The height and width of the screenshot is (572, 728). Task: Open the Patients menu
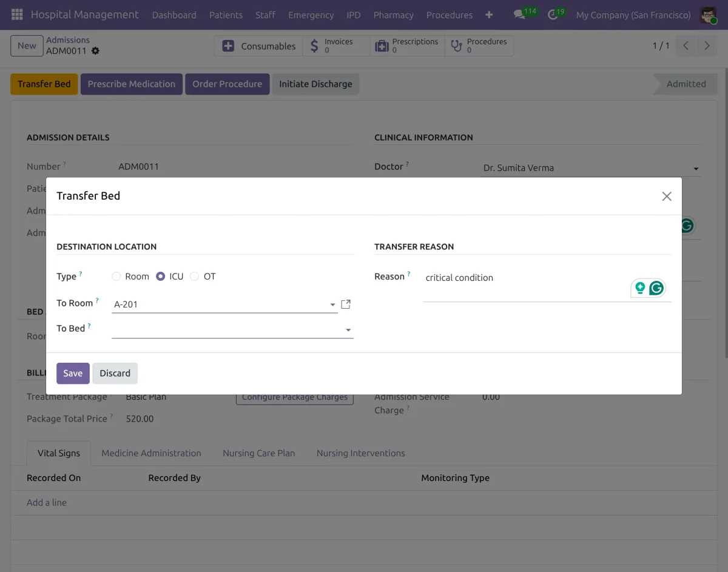[226, 15]
